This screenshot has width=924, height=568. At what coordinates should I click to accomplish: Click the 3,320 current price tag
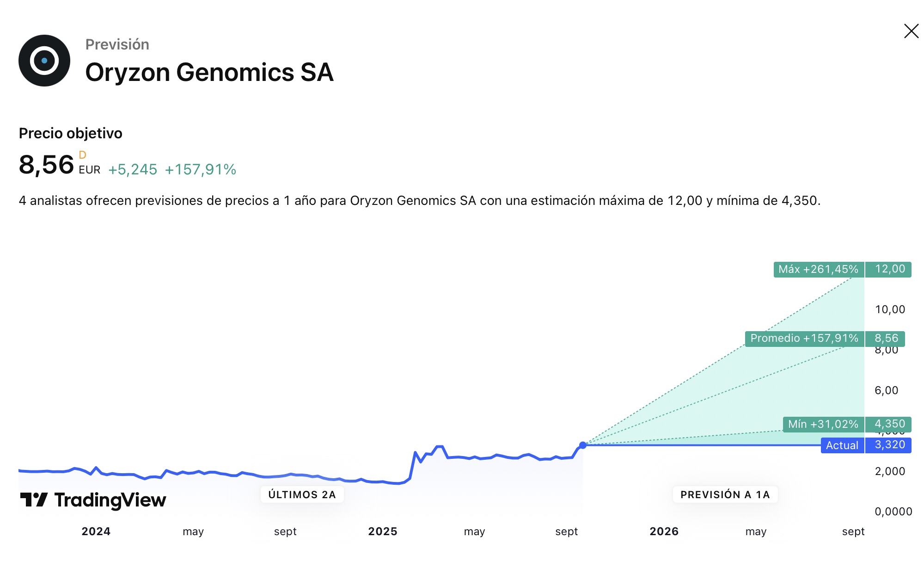tap(888, 445)
